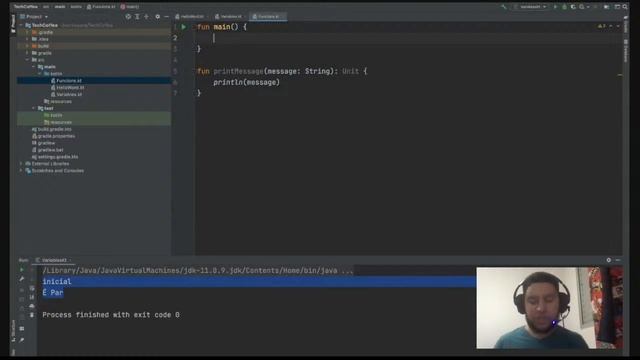This screenshot has width=640, height=360.
Task: Select resources folder under main
Action: (x=60, y=102)
